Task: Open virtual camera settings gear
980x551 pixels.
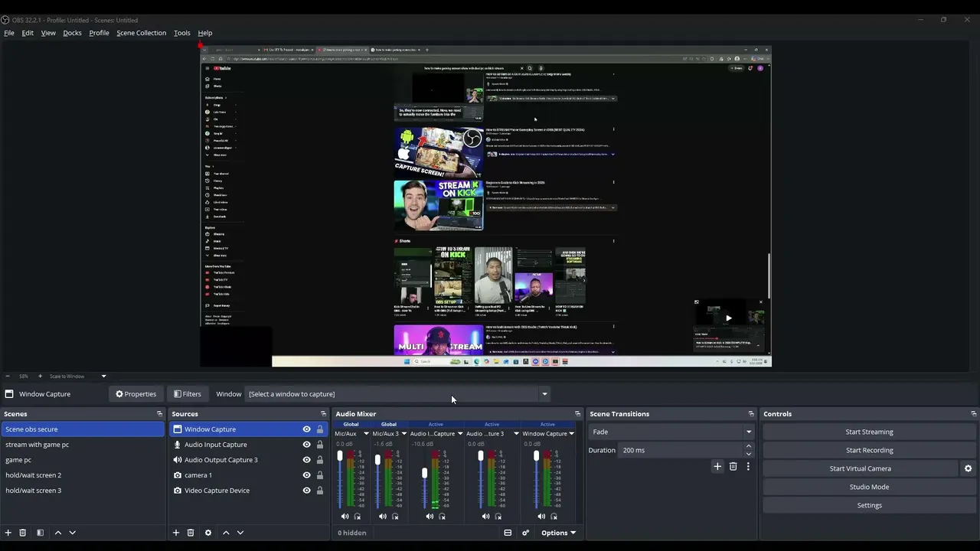Action: (x=968, y=468)
